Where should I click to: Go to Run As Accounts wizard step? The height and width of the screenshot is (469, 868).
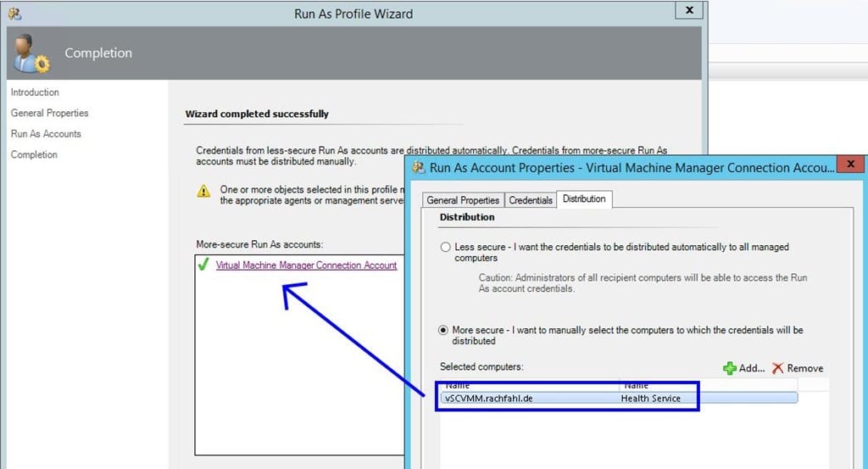pyautogui.click(x=46, y=133)
